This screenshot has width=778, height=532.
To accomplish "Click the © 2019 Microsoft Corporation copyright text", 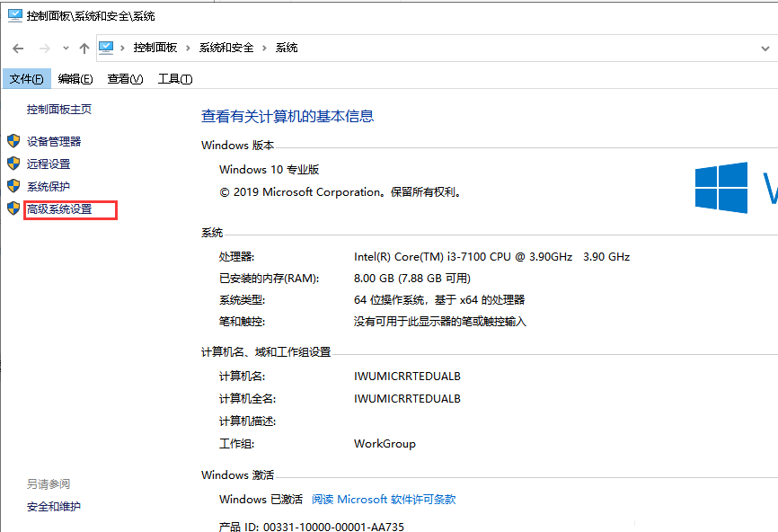I will [x=340, y=192].
